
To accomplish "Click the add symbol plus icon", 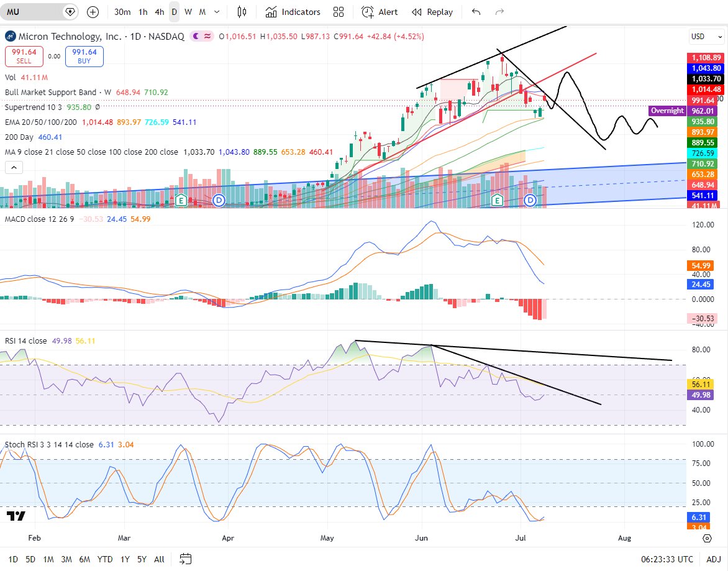I will pyautogui.click(x=93, y=12).
